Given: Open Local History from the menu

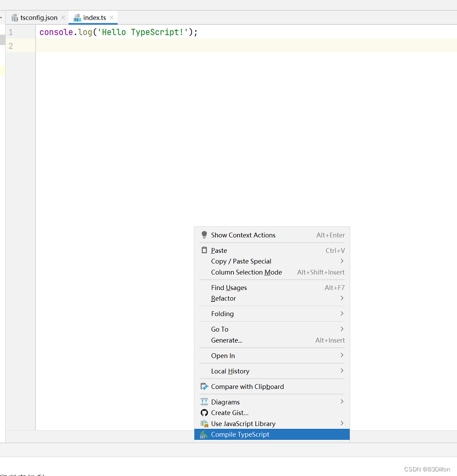Looking at the screenshot, I should [230, 371].
